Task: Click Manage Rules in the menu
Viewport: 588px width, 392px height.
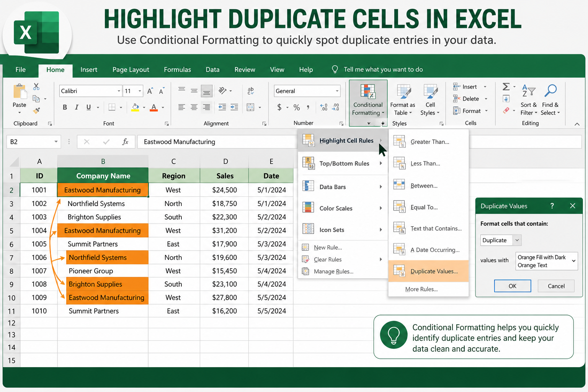Action: 333,271
